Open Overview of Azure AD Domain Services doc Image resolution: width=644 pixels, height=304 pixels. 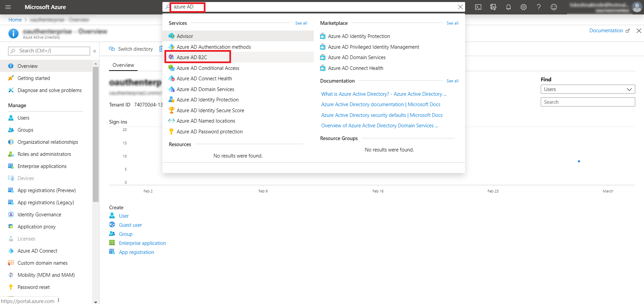380,125
